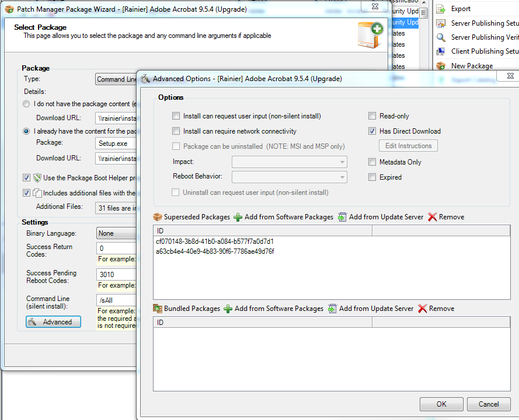
Task: Click the Success Pending Reboot Codes field
Action: (117, 275)
